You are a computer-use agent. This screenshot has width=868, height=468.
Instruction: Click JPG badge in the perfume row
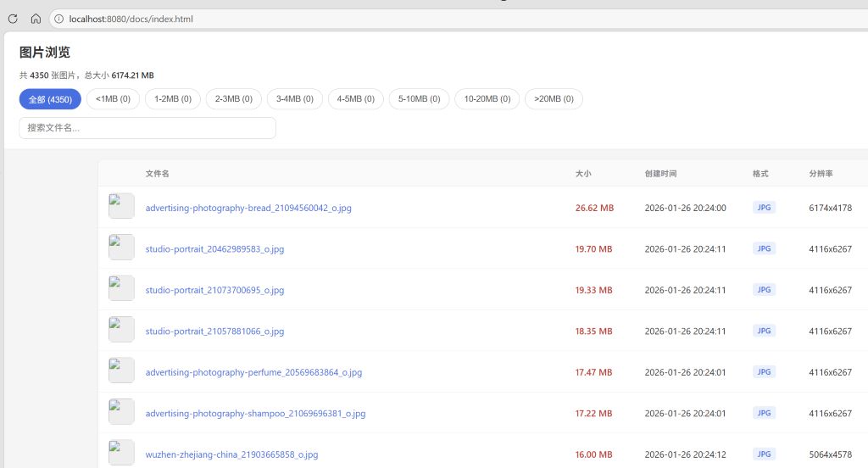(x=764, y=371)
